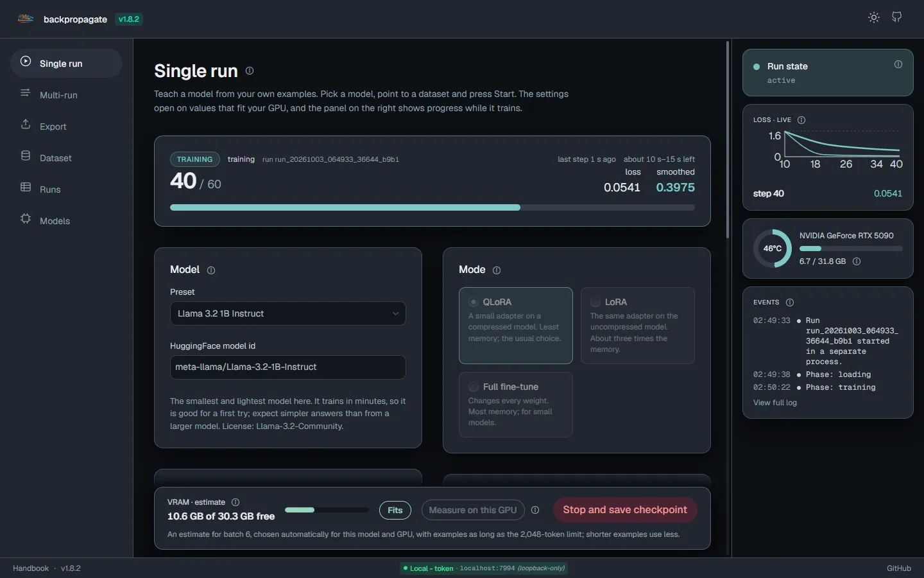Click the Export upload icon
Image resolution: width=924 pixels, height=578 pixels.
pos(26,125)
